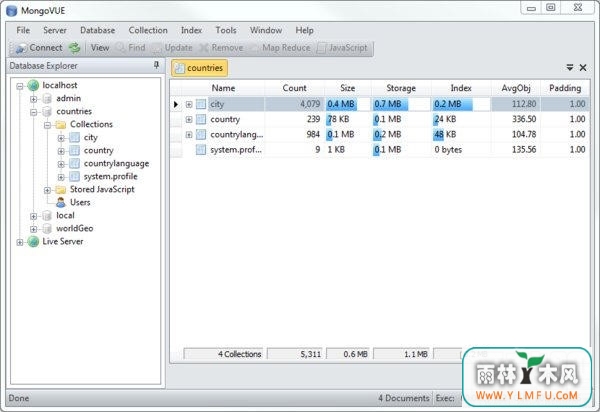
Task: Expand the country row in the grid
Action: coord(189,119)
